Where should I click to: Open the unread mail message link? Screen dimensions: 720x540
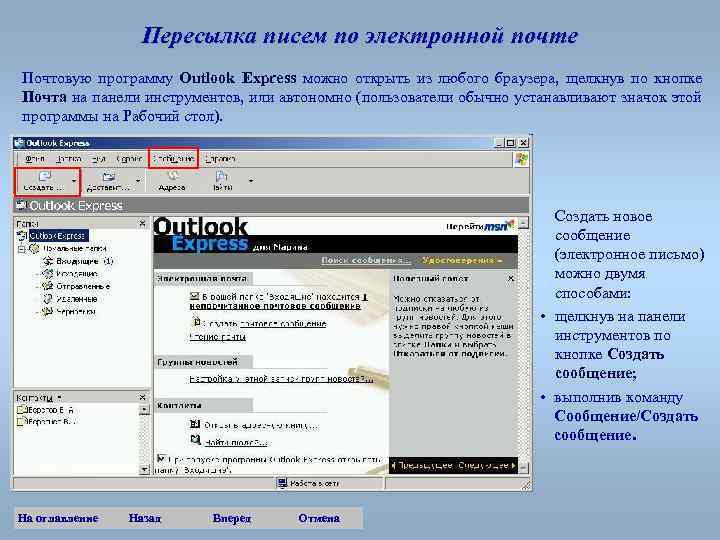(x=280, y=301)
